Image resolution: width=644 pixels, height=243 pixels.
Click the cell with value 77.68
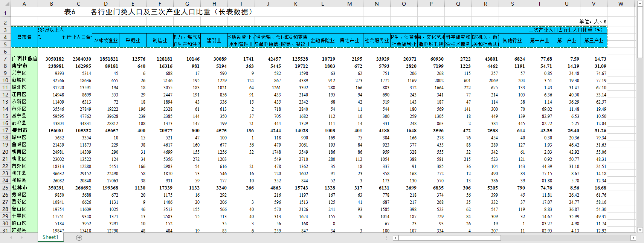click(x=540, y=59)
